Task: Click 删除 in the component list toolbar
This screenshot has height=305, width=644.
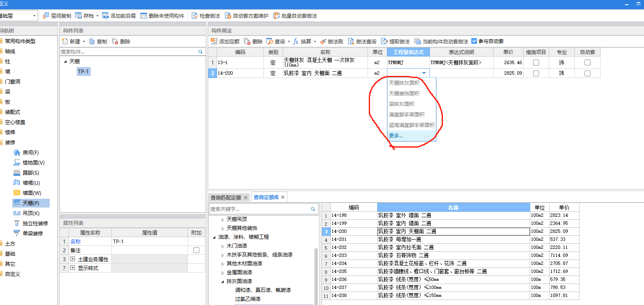Action: (121, 41)
